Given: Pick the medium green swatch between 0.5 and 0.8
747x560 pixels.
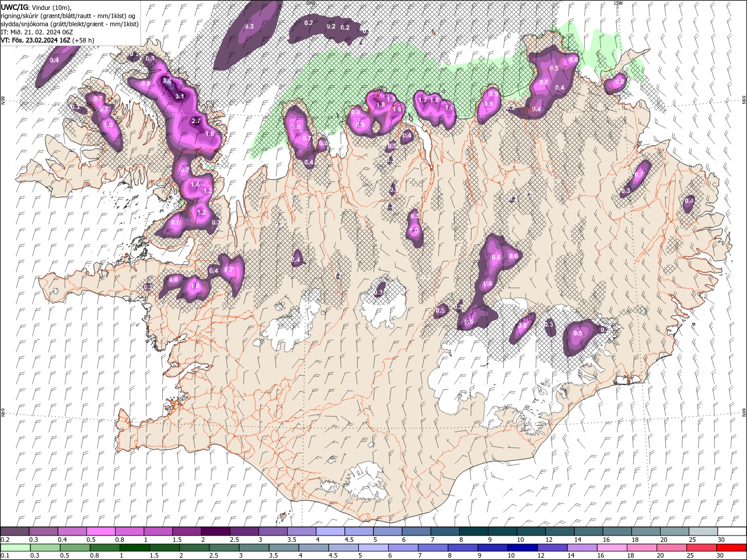Looking at the screenshot, I should coord(75,548).
